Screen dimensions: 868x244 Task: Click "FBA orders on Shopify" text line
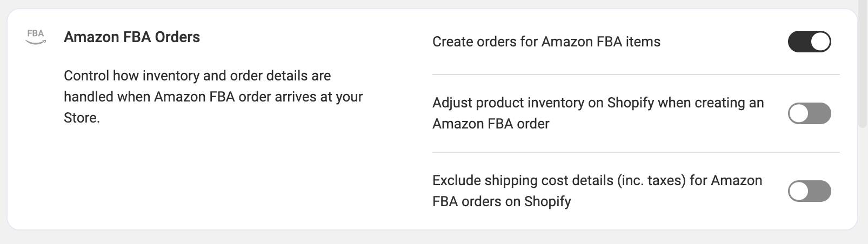coord(501,201)
